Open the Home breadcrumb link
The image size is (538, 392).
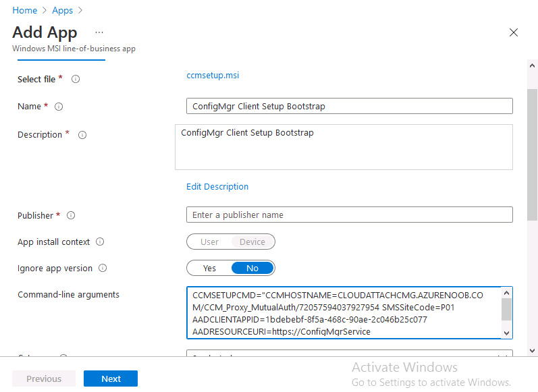point(25,10)
